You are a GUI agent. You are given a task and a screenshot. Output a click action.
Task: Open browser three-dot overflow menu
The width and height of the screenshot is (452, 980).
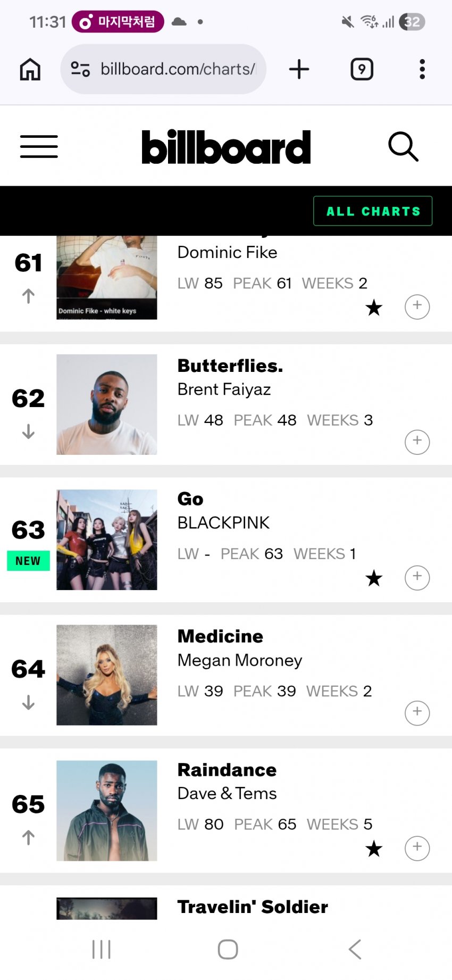click(x=422, y=69)
